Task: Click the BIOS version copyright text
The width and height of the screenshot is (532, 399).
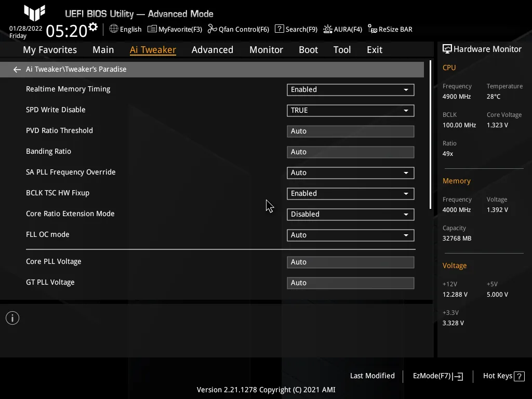Action: (x=266, y=390)
